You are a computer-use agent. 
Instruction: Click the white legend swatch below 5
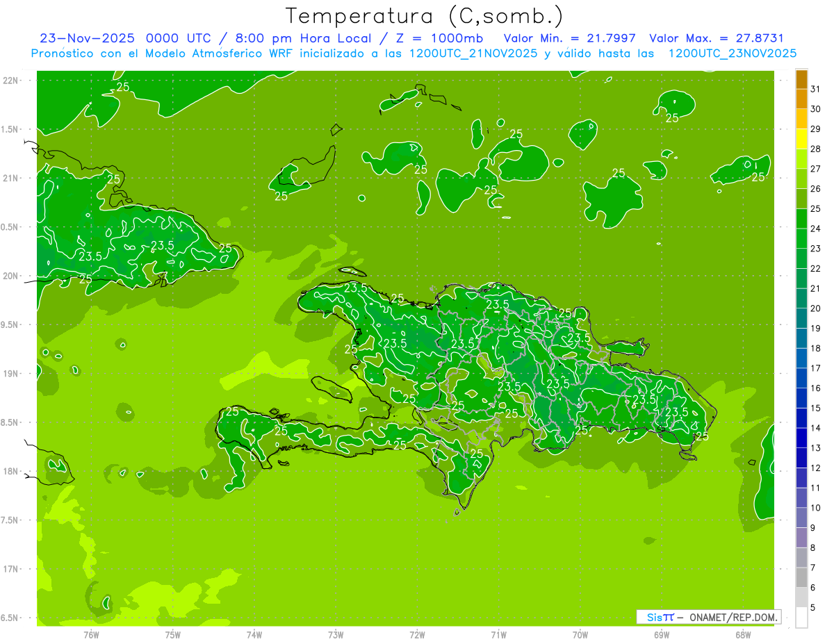(x=802, y=617)
